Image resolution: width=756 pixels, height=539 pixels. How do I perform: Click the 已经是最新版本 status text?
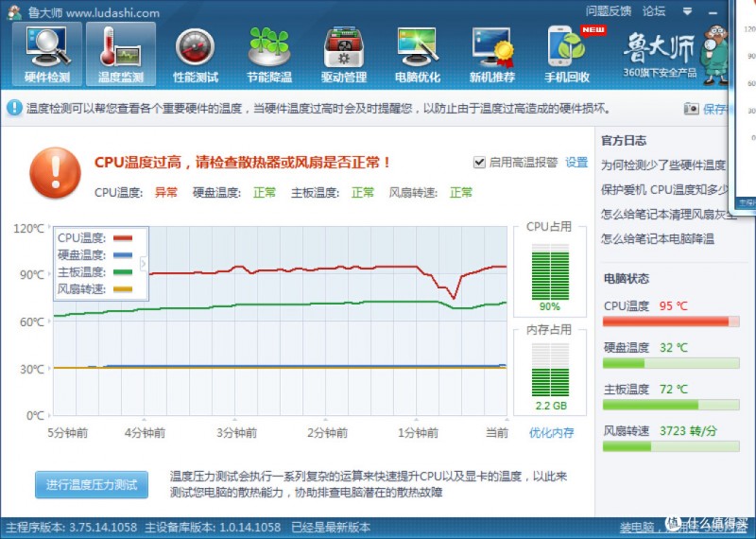(331, 528)
